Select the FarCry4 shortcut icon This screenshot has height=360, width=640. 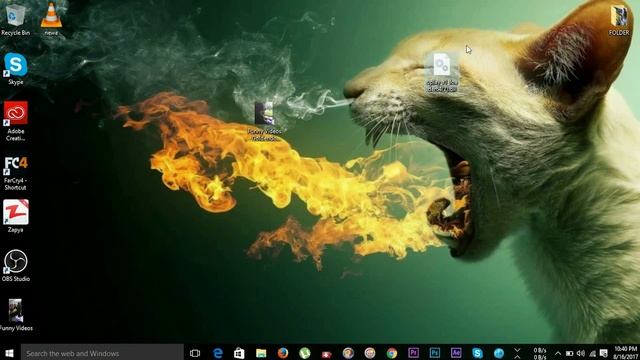tap(16, 173)
